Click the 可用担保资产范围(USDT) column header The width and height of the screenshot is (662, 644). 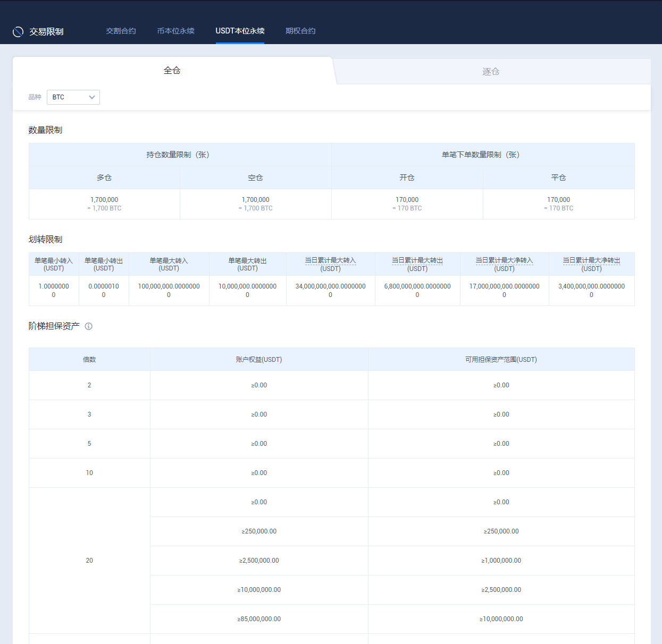501,360
